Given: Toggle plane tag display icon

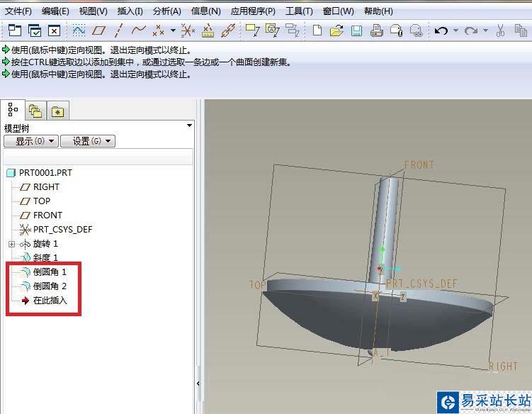Looking at the screenshot, I should coord(252,30).
